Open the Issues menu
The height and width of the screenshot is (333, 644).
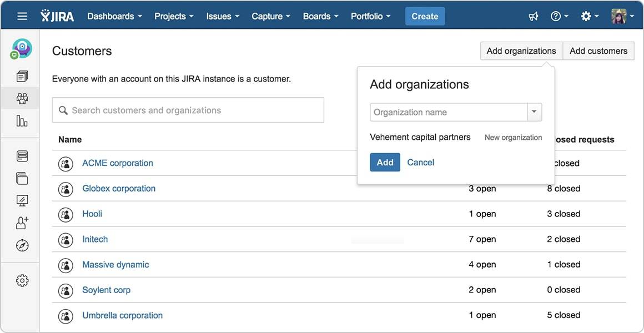(x=223, y=17)
